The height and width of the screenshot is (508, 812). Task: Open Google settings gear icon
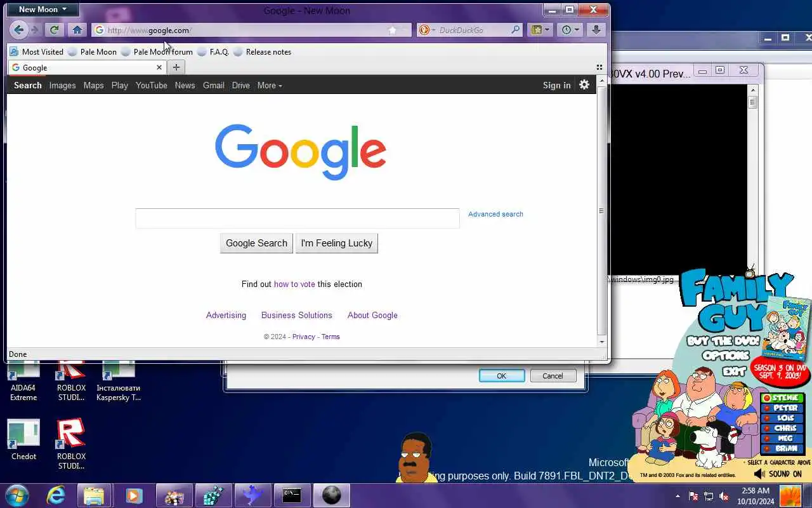tap(584, 84)
